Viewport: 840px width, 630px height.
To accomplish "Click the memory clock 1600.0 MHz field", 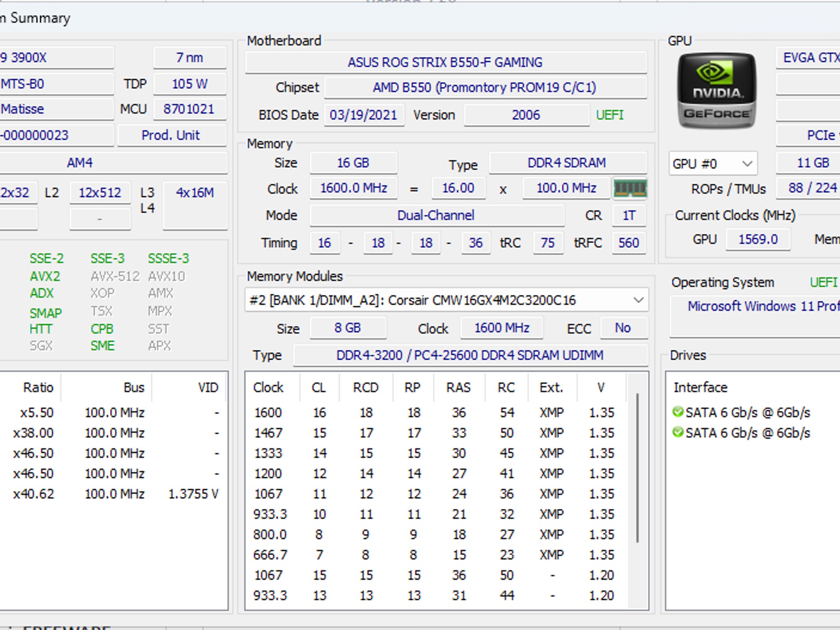I will point(353,188).
